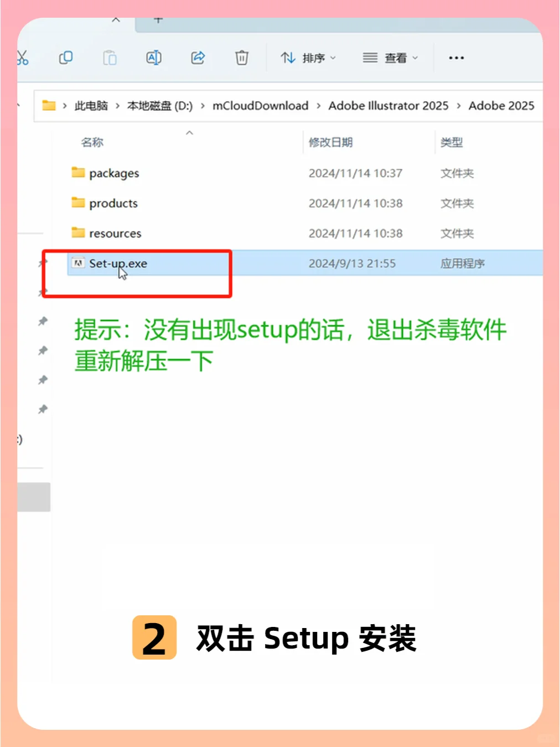Open 本地磁盘 (D:) from breadcrumb
The image size is (560, 747).
click(160, 106)
